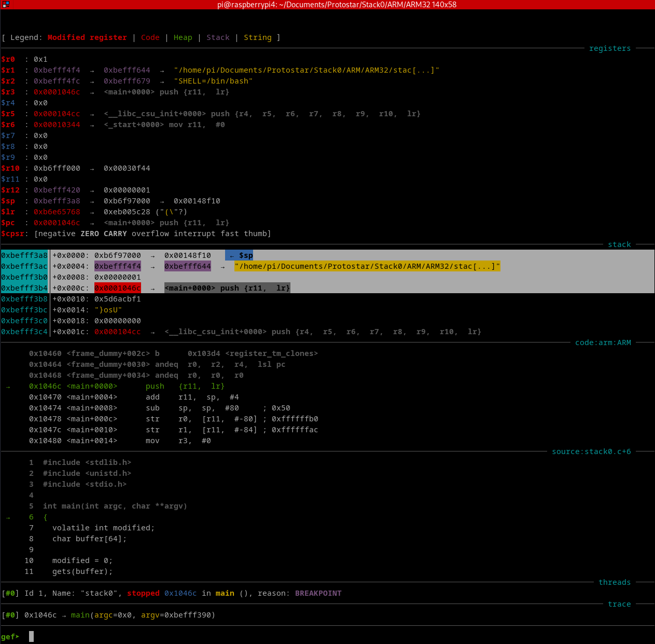Screen dimensions: 655x644
Task: Click 'argv=0xbefff390' in the trace
Action: tap(176, 615)
